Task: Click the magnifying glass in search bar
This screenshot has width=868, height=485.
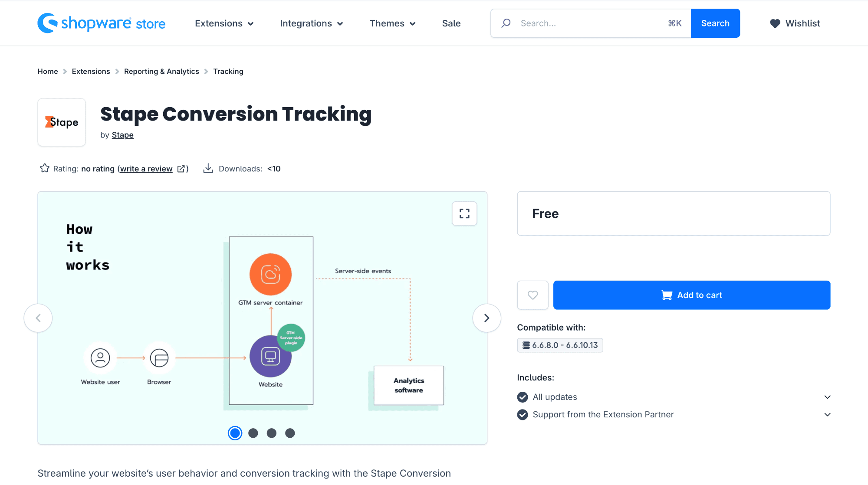Action: [506, 23]
